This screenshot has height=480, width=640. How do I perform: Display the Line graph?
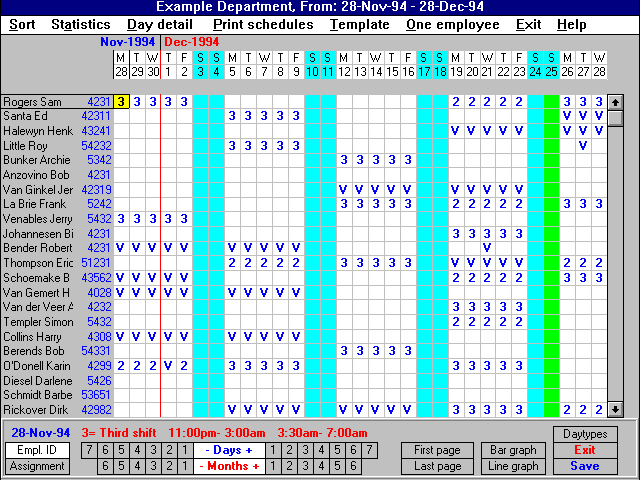point(513,466)
